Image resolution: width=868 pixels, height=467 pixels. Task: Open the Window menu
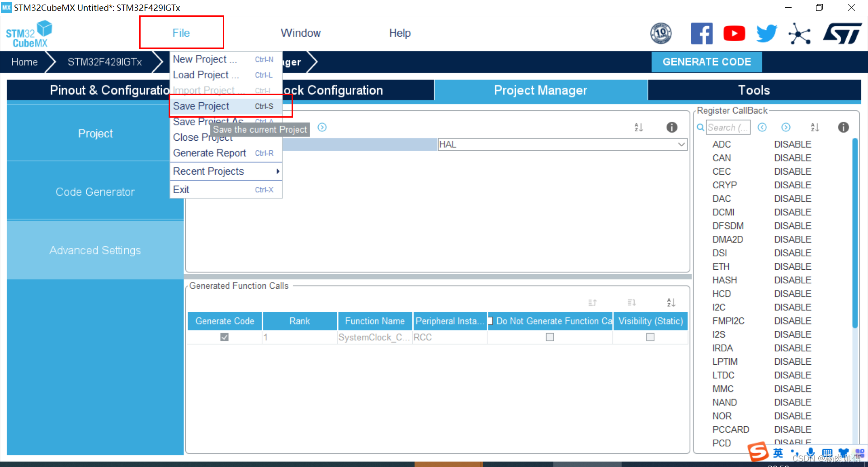(301, 33)
